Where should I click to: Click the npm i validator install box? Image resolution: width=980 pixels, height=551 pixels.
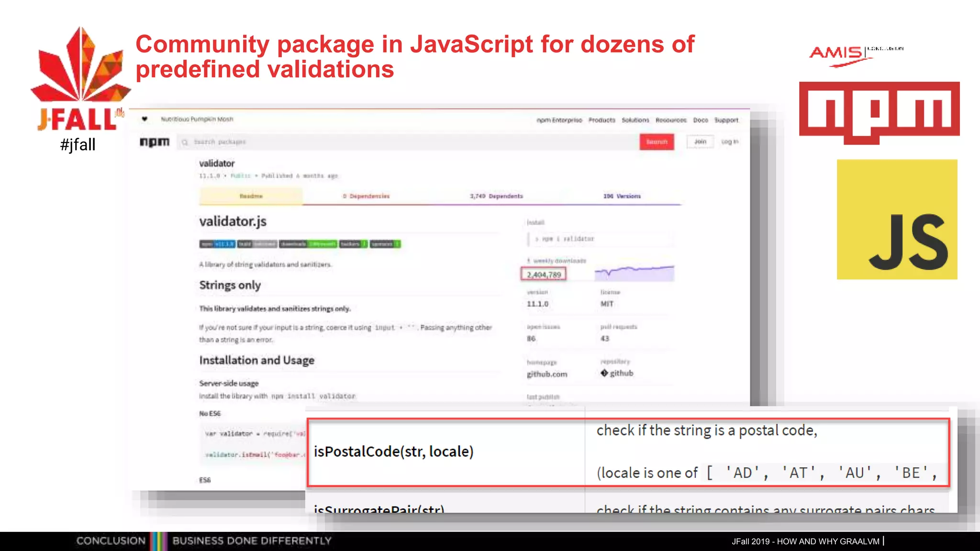point(601,239)
